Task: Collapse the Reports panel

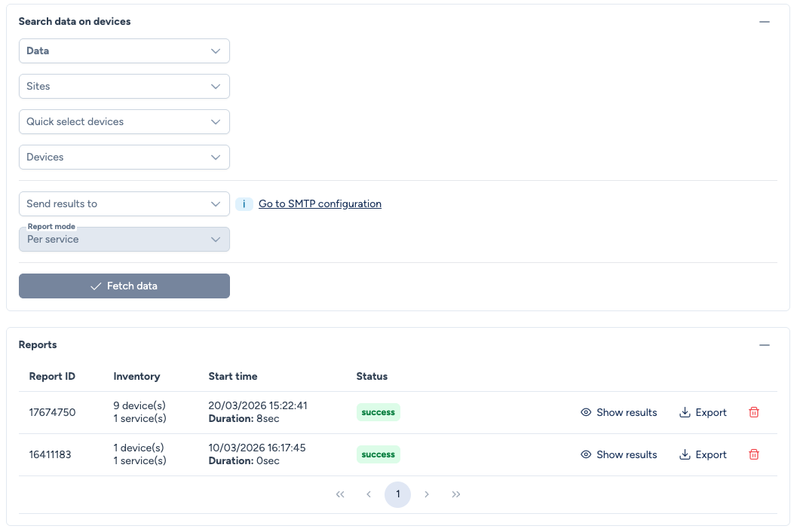Action: pyautogui.click(x=765, y=345)
